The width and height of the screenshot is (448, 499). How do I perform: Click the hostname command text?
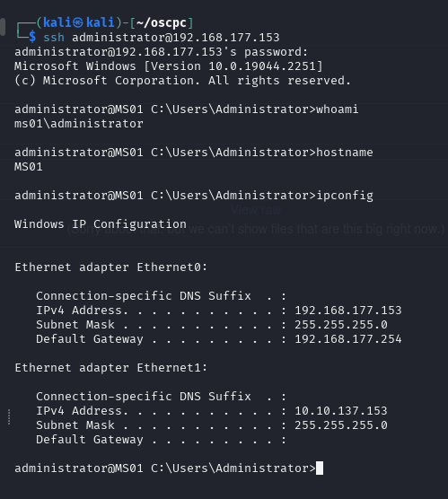(345, 152)
